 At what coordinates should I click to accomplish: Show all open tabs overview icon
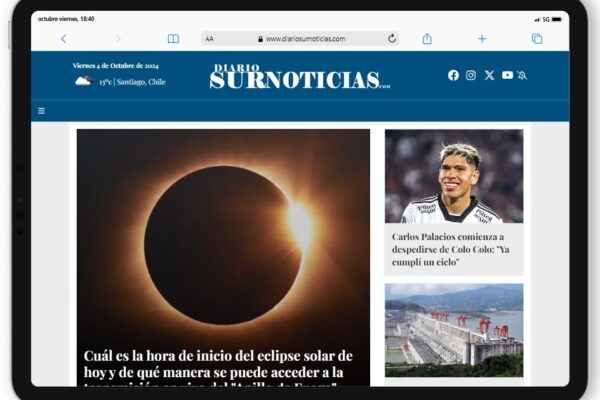[x=537, y=39]
